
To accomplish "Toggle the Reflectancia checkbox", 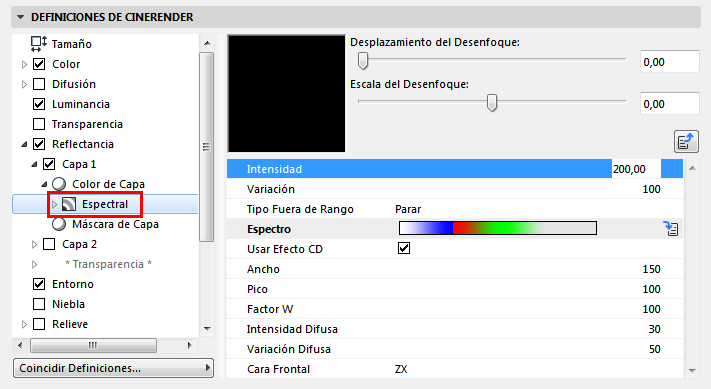I will pos(39,144).
